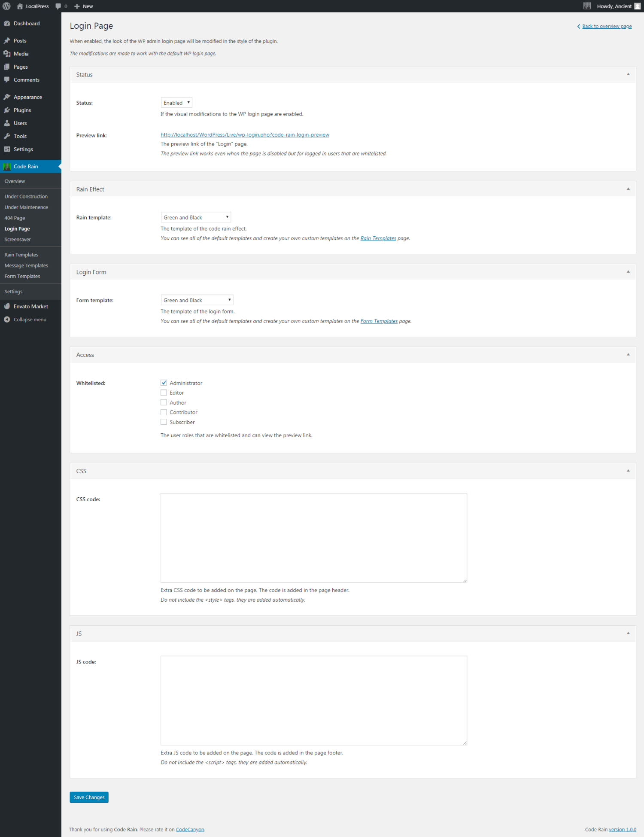Screen dimensions: 644x837
Task: Follow the Back to overview page link
Action: [606, 26]
